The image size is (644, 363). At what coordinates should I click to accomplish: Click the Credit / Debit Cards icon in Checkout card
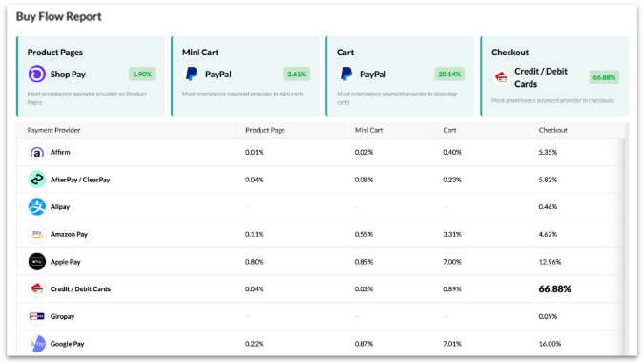pos(501,77)
